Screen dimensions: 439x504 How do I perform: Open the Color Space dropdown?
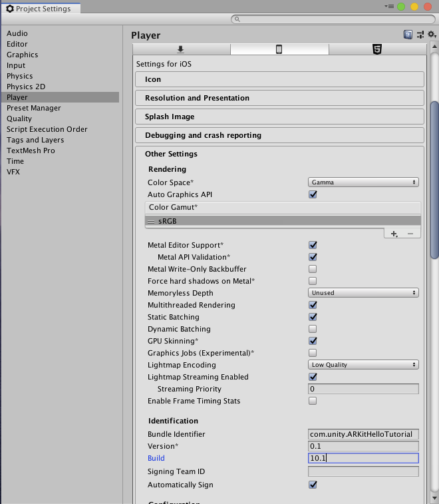(x=363, y=182)
